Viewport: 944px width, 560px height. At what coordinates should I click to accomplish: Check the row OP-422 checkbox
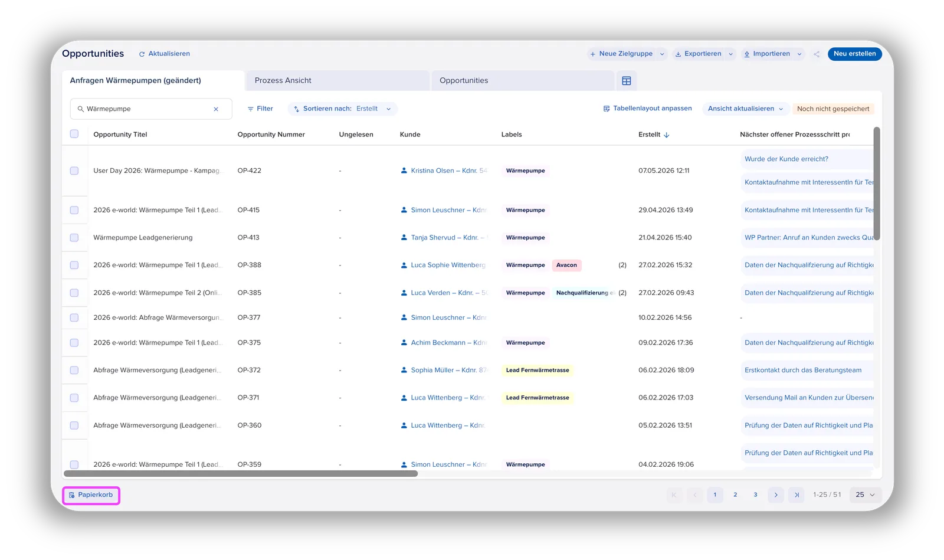pyautogui.click(x=74, y=171)
